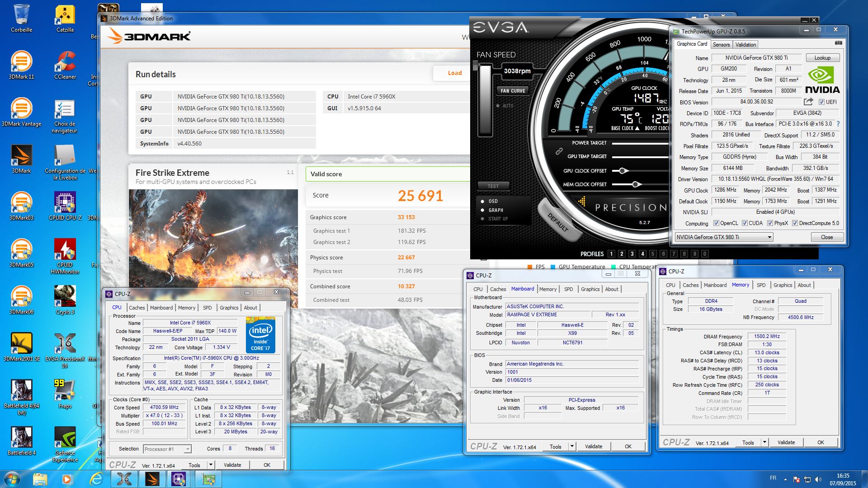
Task: Select profile 4 in EVGA Precision
Action: (642, 254)
